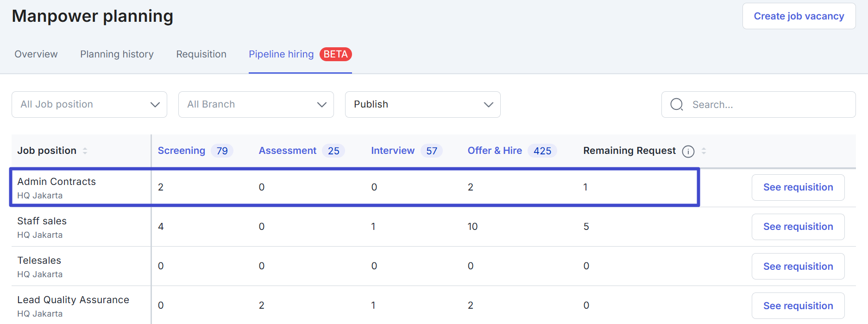The width and height of the screenshot is (868, 324).
Task: See requisition for Admin Contracts
Action: tap(798, 187)
